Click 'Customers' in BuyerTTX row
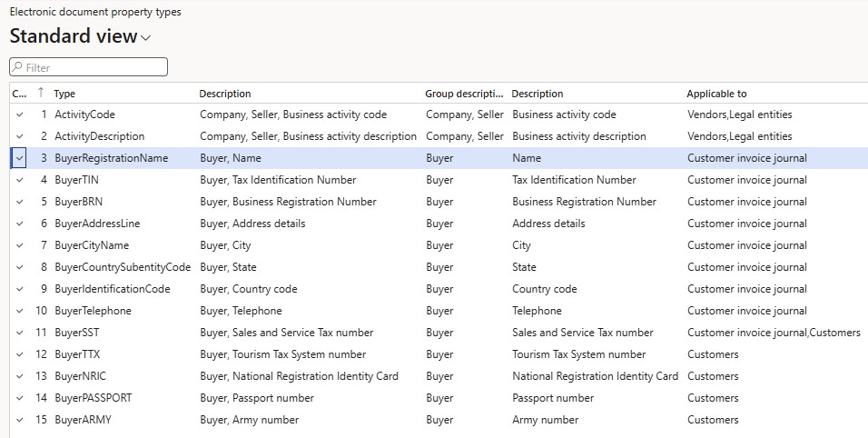This screenshot has height=438, width=868. pyautogui.click(x=713, y=354)
